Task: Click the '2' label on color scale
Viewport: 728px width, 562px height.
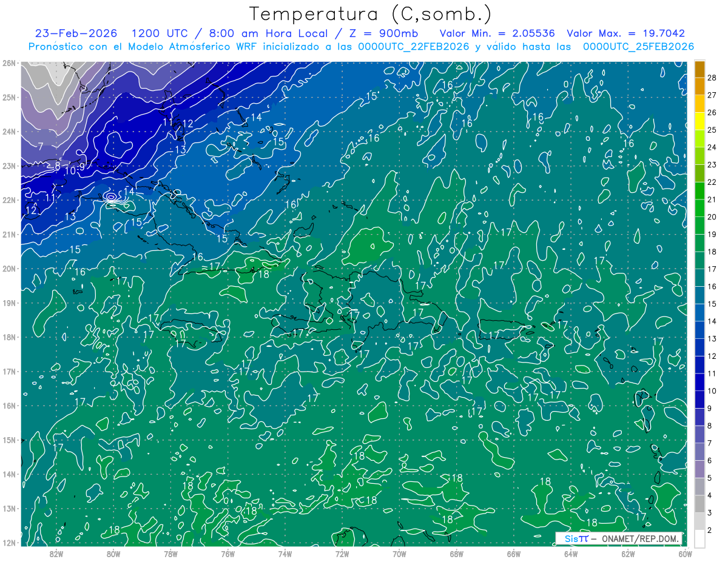Action: click(x=709, y=530)
